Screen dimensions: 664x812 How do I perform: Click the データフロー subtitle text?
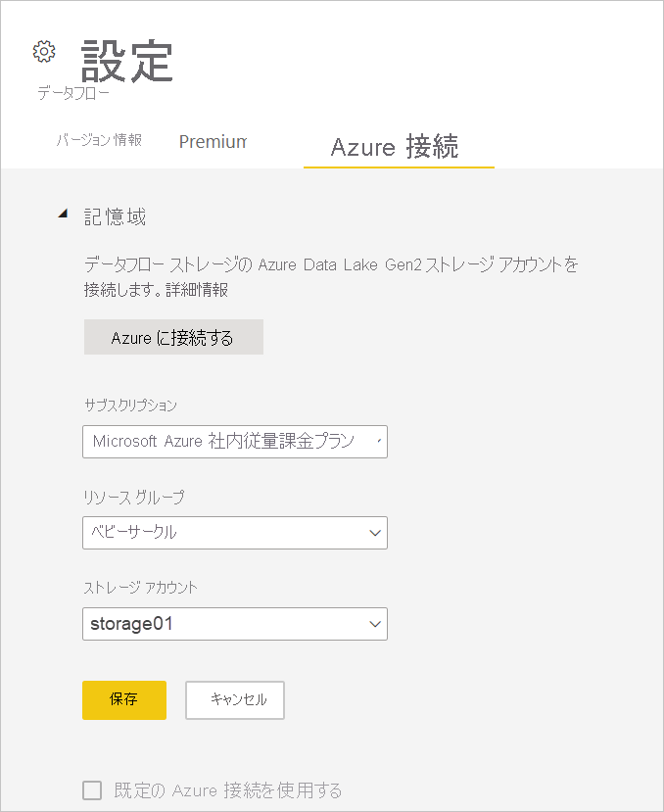(73, 93)
